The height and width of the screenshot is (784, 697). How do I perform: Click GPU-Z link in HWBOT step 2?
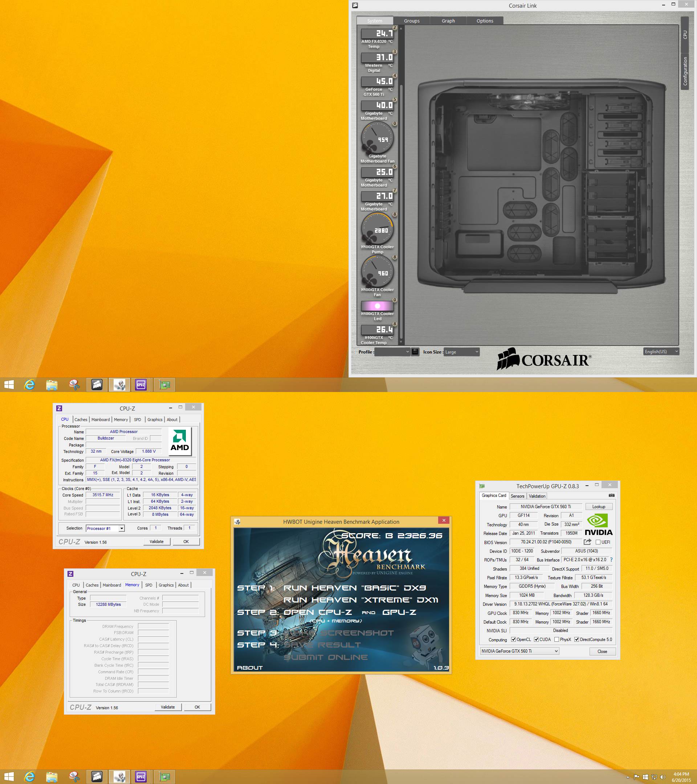pos(399,612)
